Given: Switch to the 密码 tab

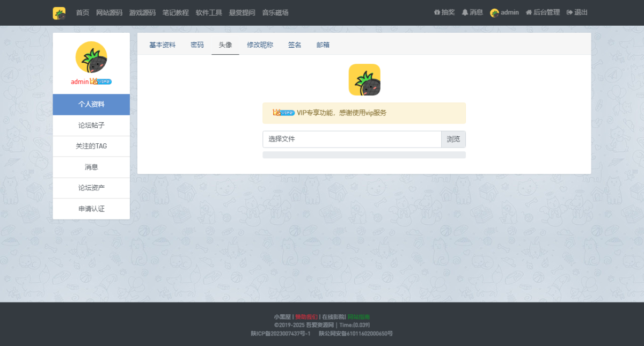Looking at the screenshot, I should click(197, 45).
